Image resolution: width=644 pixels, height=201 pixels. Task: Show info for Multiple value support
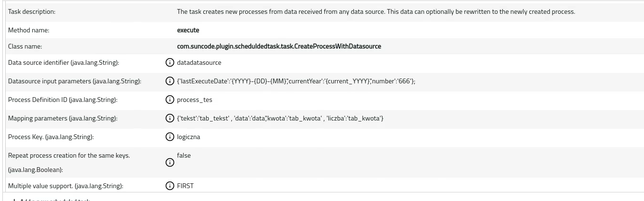click(x=169, y=186)
